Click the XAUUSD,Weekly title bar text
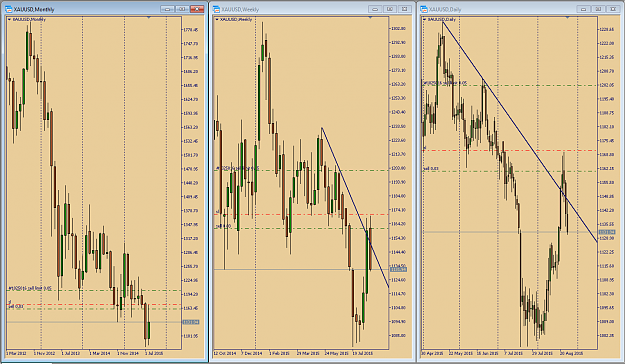The image size is (625, 364). (x=240, y=9)
